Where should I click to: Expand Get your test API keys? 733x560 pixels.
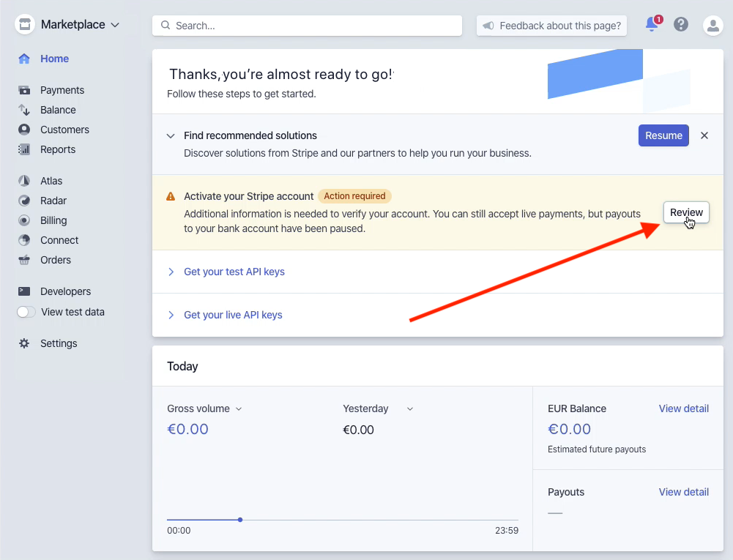234,272
